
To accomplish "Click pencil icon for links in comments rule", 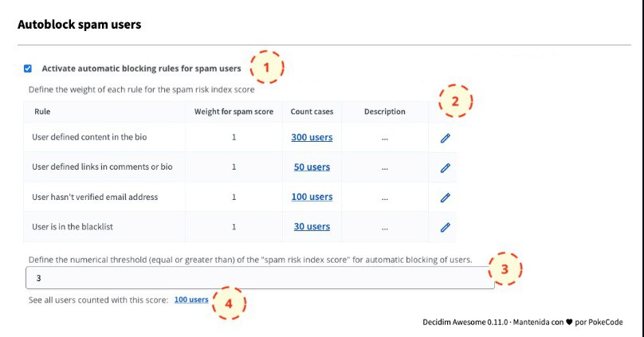I will click(x=446, y=167).
